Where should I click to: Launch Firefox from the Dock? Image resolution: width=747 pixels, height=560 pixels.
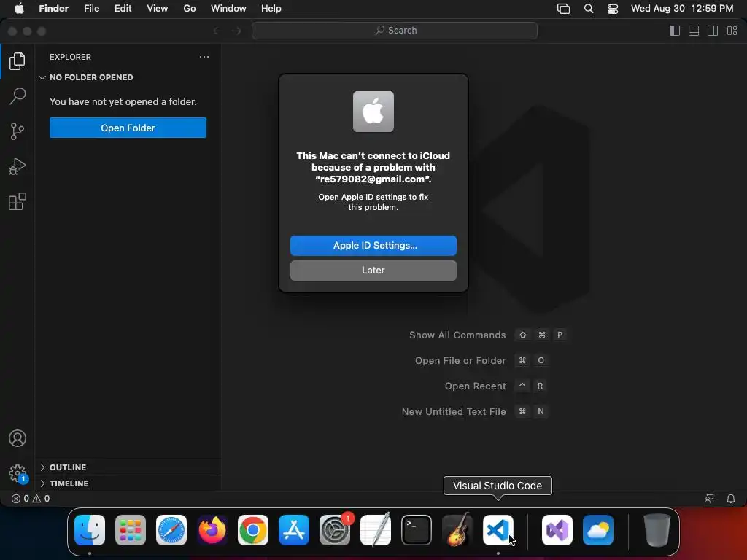pos(212,530)
